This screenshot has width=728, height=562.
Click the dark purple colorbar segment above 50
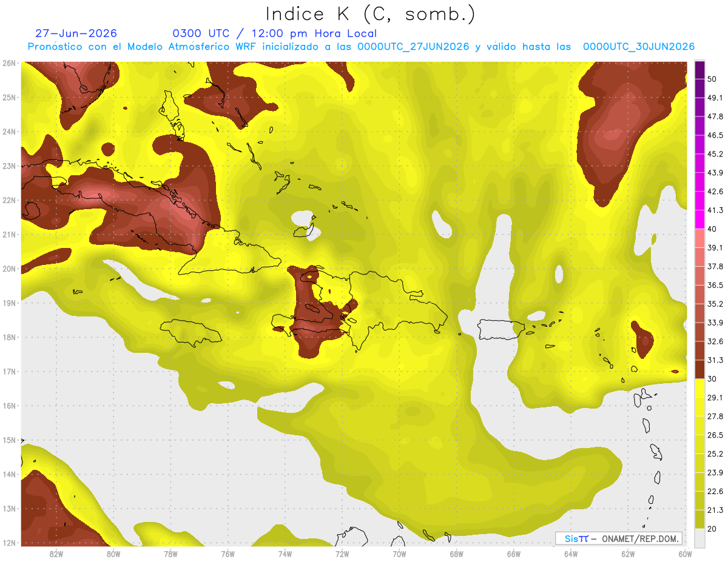pyautogui.click(x=699, y=69)
